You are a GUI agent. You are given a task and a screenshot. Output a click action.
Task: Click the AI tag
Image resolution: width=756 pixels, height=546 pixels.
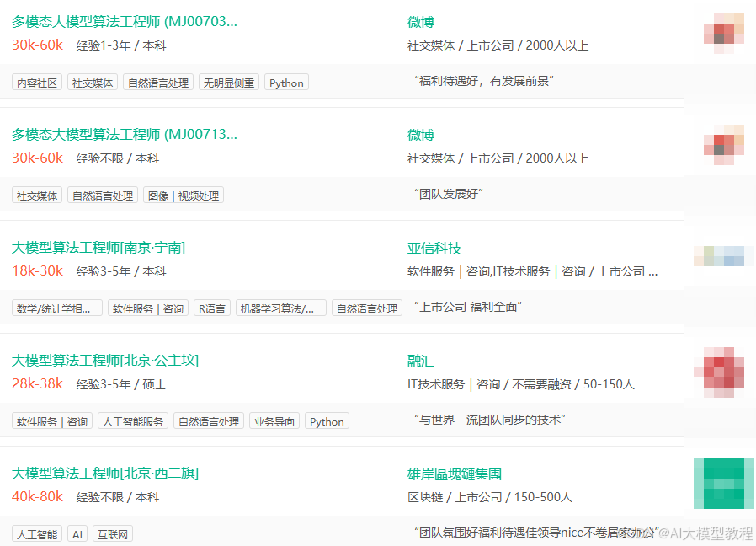pos(77,534)
